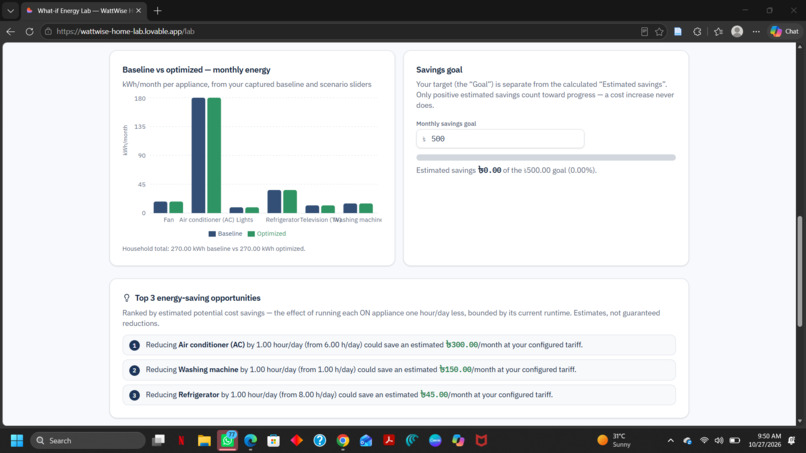Click the taskbar Search box
The height and width of the screenshot is (453, 806).
(88, 441)
